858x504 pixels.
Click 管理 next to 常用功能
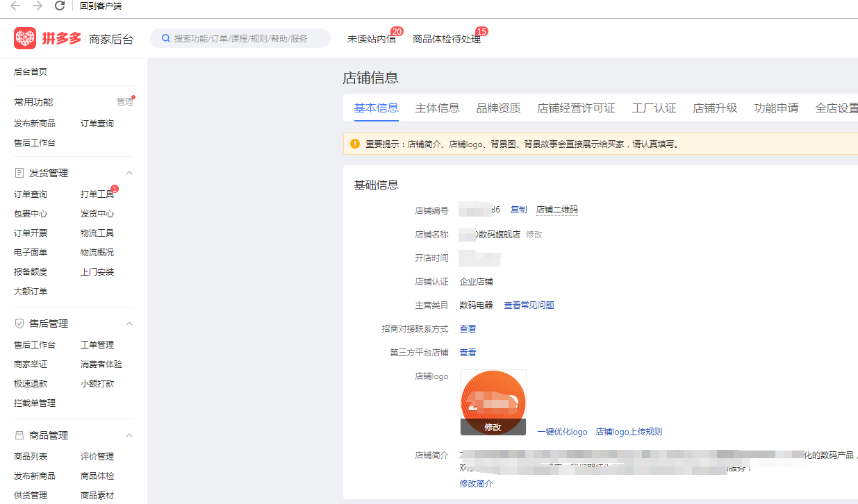coord(125,102)
